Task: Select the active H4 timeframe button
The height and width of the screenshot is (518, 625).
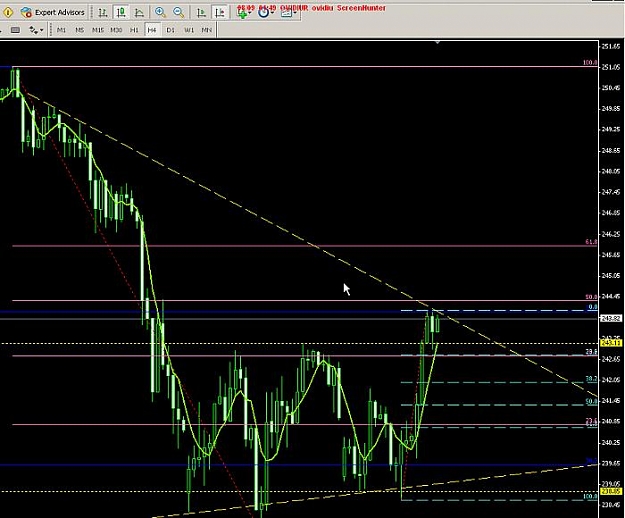Action: 152,30
